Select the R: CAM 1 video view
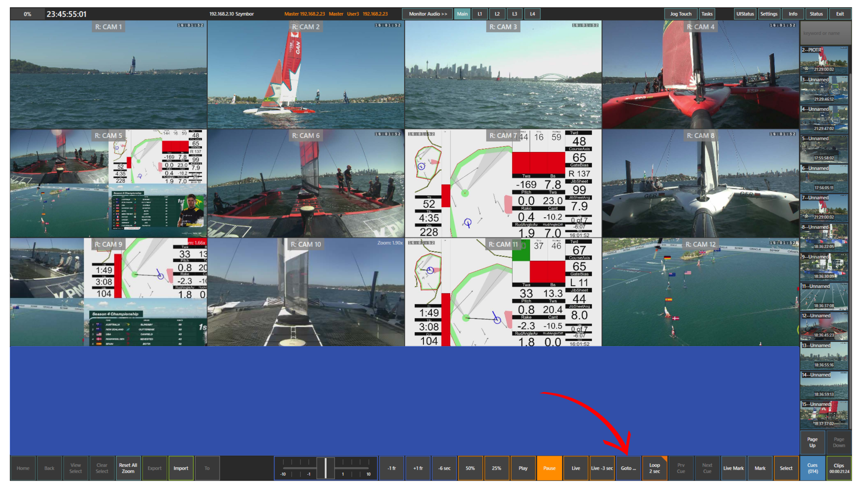 click(108, 74)
